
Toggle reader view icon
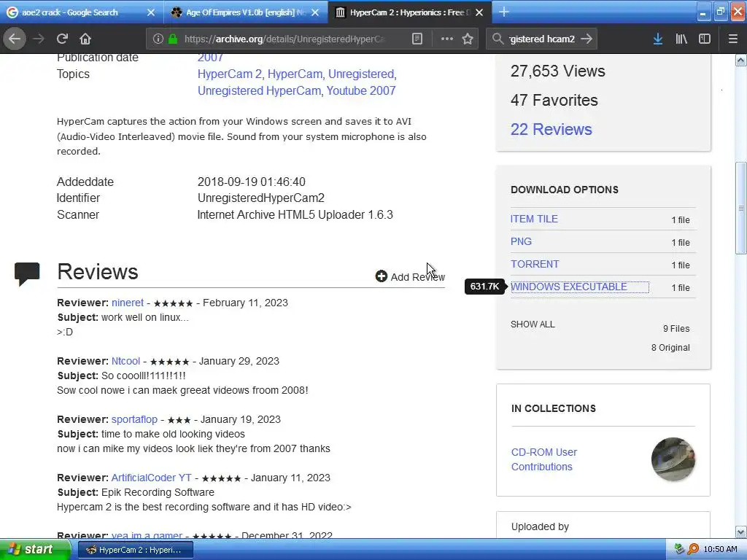[417, 39]
